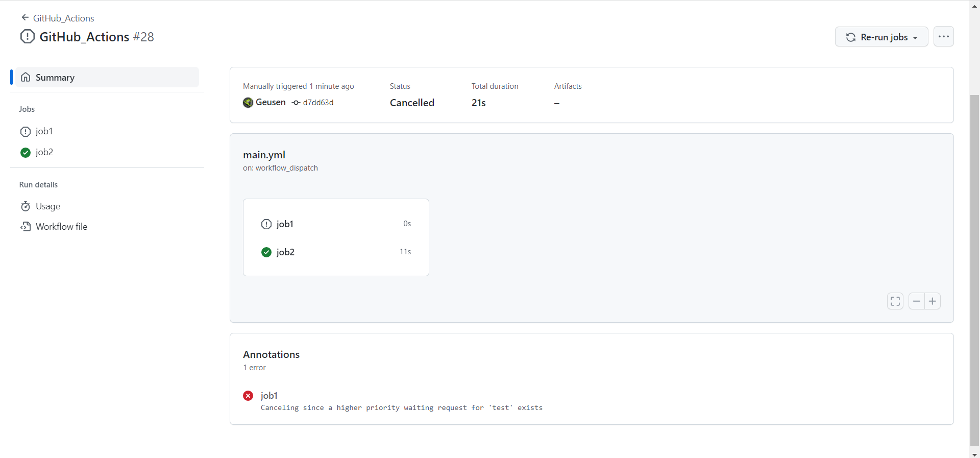980x458 pixels.
Task: Open the Geusen user profile link
Action: coord(271,102)
